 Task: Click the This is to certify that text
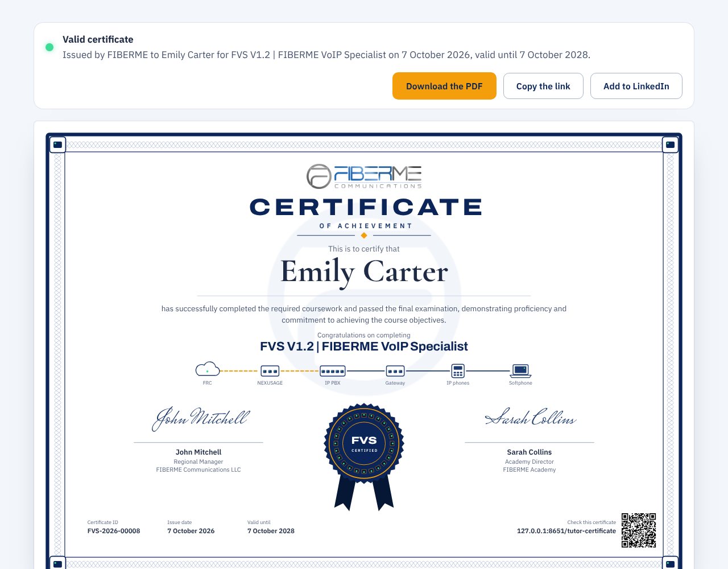[364, 249]
